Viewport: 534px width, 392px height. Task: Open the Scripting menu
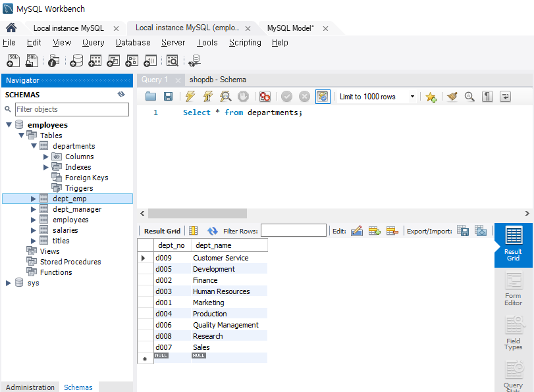[245, 43]
